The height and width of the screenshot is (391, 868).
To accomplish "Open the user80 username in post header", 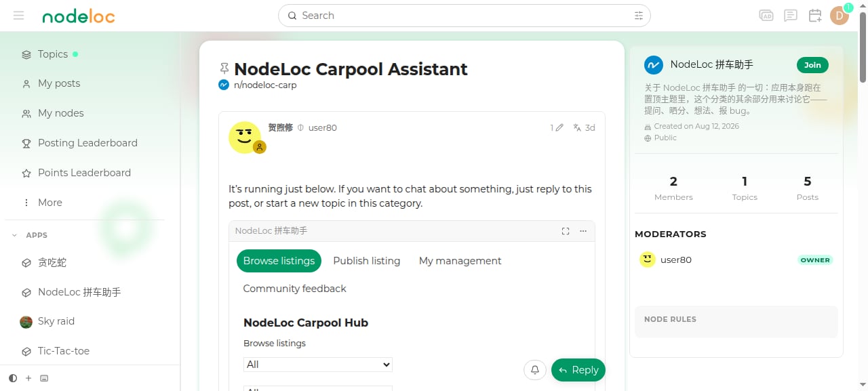I will click(x=323, y=127).
